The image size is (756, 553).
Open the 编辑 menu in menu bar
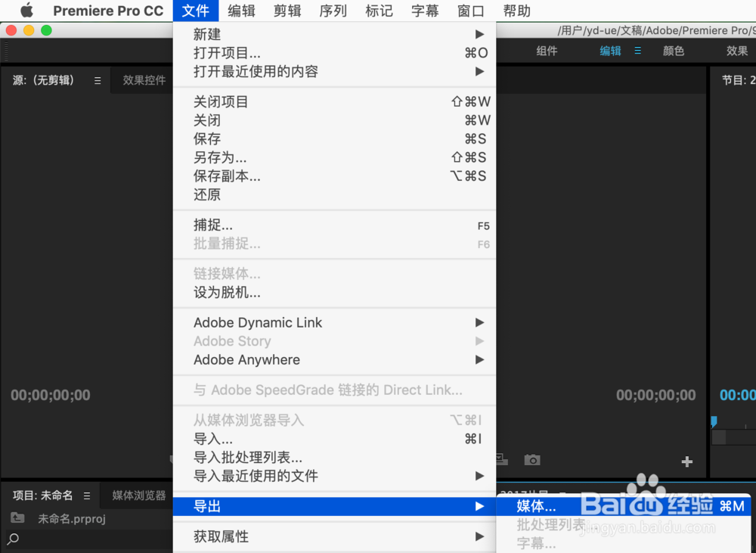tap(241, 11)
